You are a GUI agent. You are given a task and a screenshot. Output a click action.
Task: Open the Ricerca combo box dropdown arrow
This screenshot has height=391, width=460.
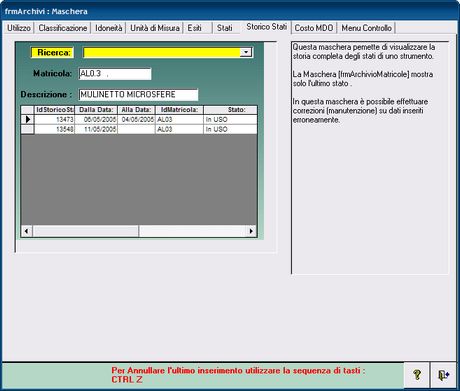coord(246,52)
